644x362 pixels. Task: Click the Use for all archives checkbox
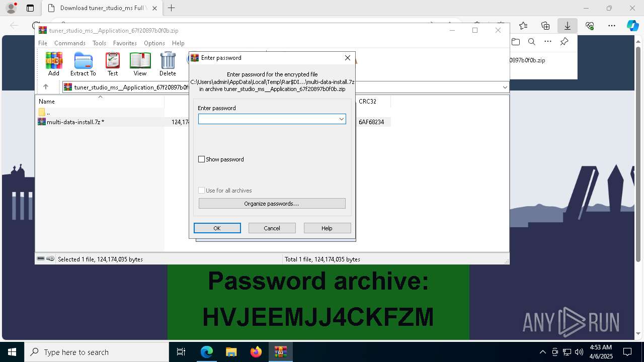(202, 191)
